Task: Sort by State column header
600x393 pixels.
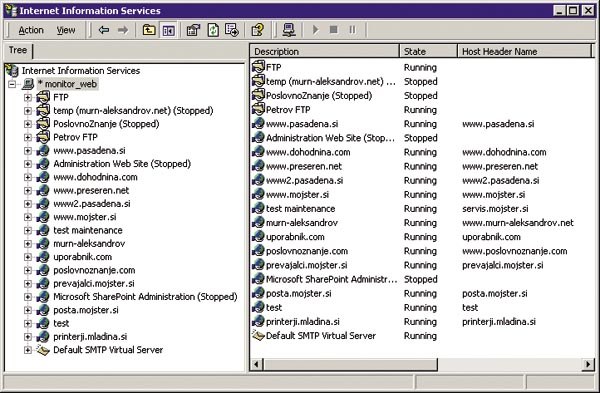Action: (428, 51)
